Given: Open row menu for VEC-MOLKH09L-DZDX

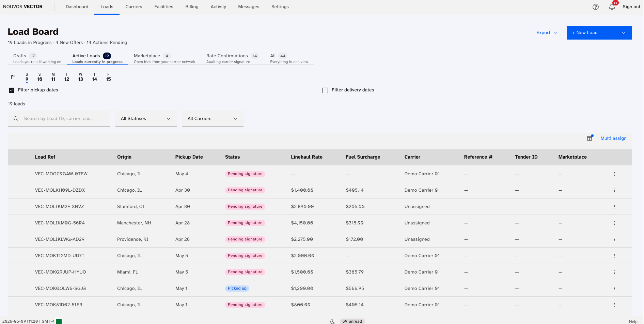Looking at the screenshot, I should coord(615,190).
